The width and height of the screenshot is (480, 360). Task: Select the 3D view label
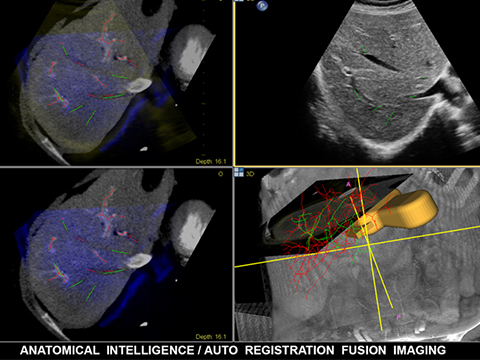pyautogui.click(x=250, y=174)
